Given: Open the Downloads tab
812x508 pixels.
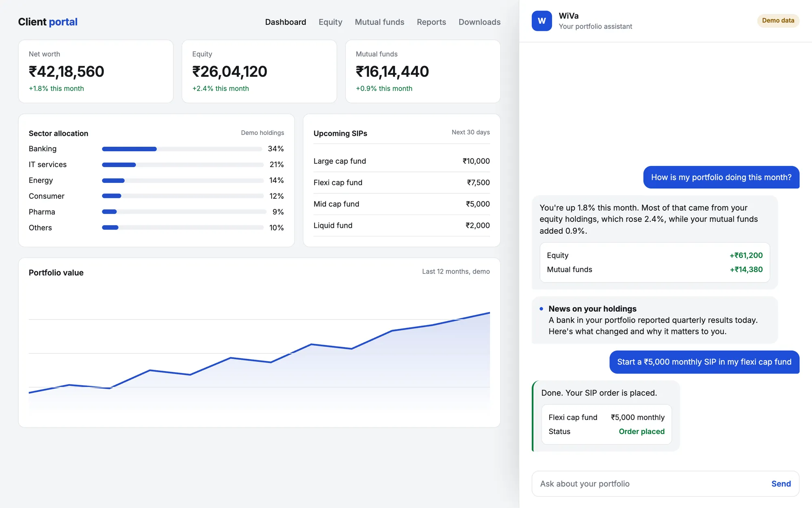Looking at the screenshot, I should (x=479, y=22).
